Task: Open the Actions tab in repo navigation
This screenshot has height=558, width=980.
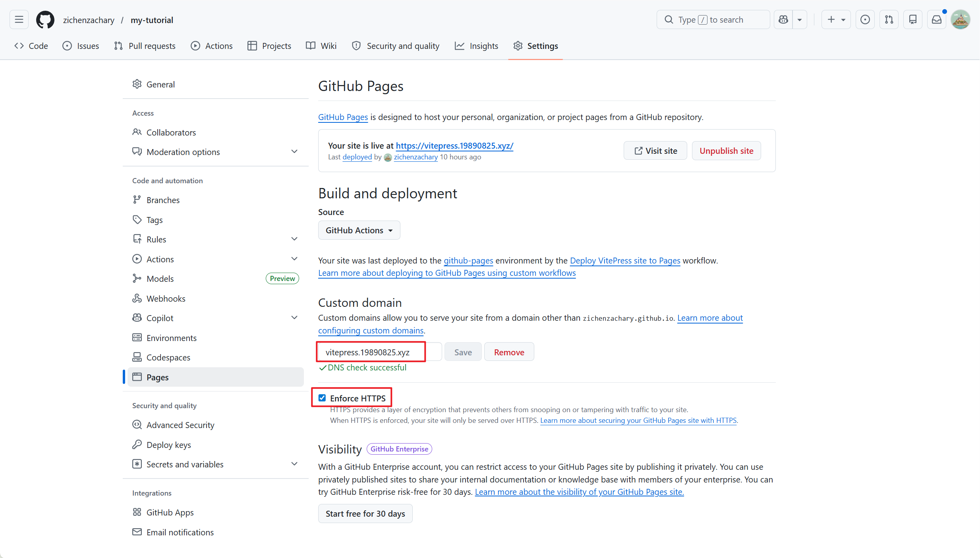Action: [x=212, y=46]
